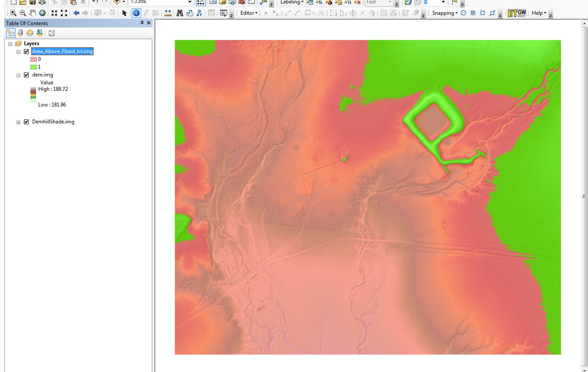Click the map view vertical scrollbar
Viewport: 588px width, 372px height.
(x=585, y=196)
